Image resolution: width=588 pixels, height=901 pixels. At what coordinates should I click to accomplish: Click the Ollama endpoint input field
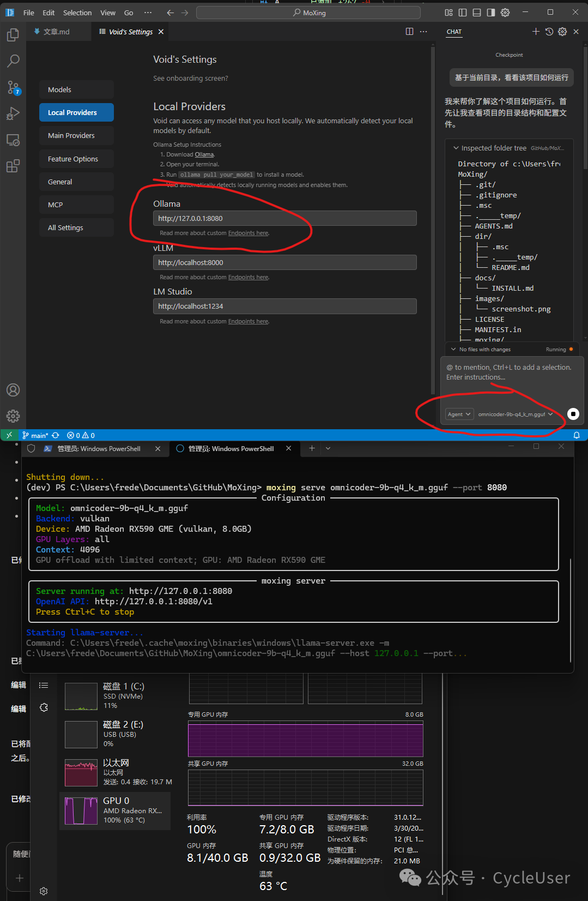point(285,218)
